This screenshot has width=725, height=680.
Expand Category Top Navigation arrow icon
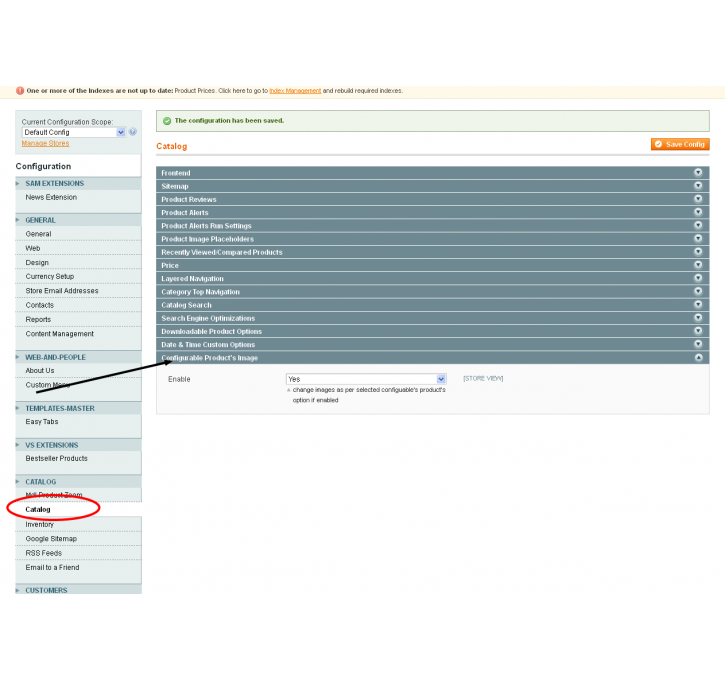point(698,291)
